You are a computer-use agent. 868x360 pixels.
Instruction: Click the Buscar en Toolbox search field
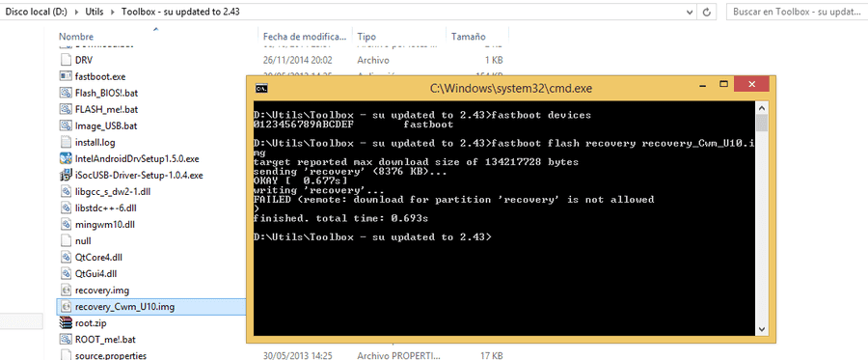pos(797,11)
